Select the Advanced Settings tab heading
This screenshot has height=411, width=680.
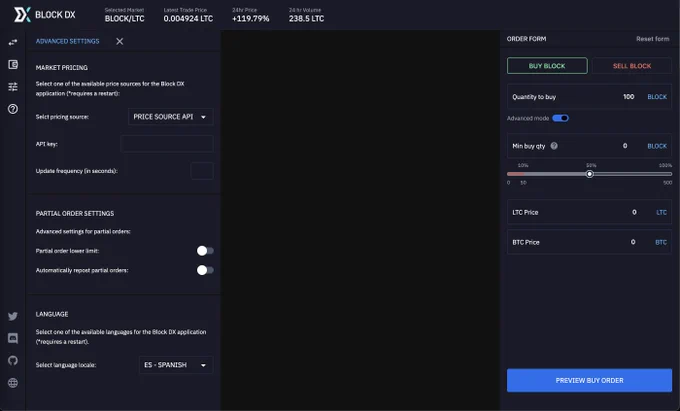(68, 41)
